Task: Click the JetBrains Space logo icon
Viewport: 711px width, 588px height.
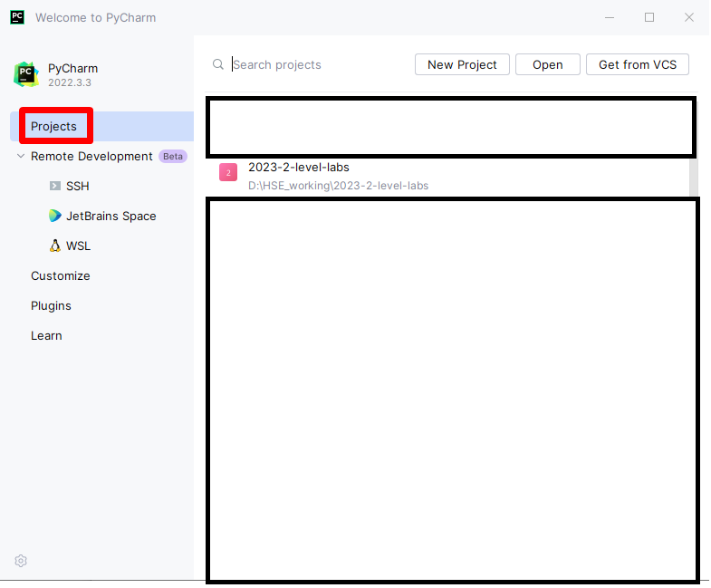Action: tap(55, 216)
